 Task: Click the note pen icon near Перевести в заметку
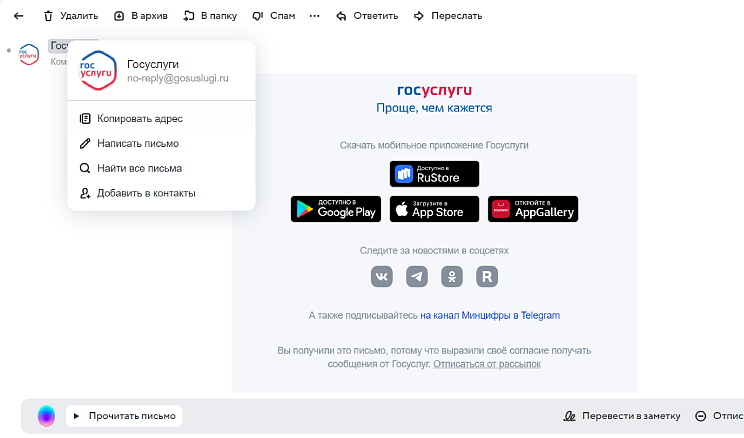coord(569,416)
